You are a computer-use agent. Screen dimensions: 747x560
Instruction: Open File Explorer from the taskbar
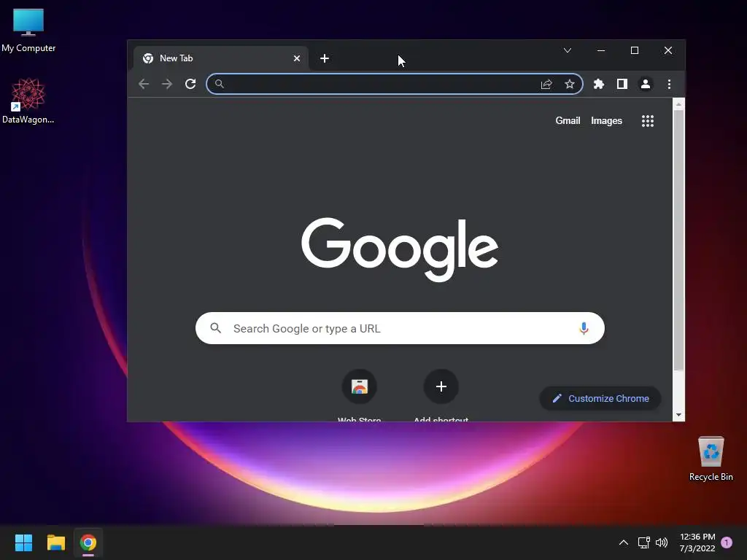[x=55, y=542]
